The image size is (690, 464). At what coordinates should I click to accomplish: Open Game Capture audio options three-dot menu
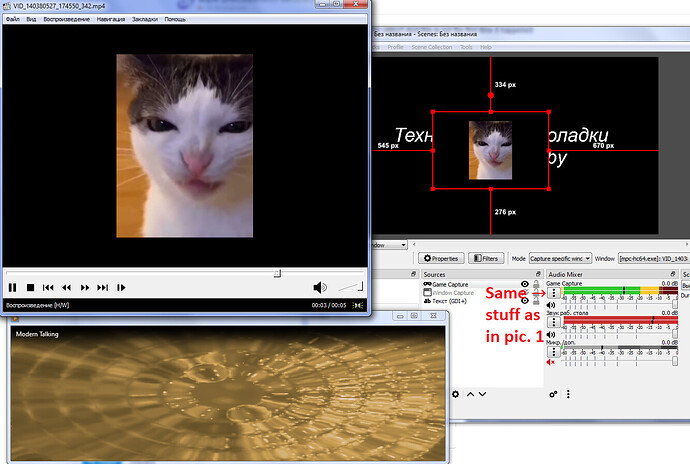554,293
